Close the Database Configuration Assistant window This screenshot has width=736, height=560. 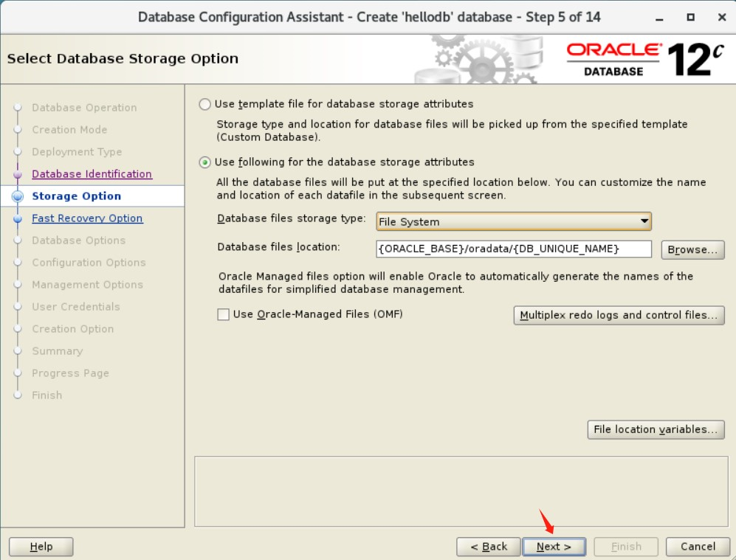coord(723,18)
